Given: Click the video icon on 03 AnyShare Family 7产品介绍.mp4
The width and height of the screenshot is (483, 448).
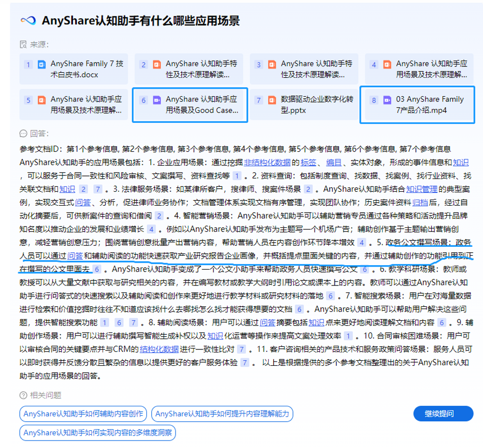Looking at the screenshot, I should coord(387,100).
